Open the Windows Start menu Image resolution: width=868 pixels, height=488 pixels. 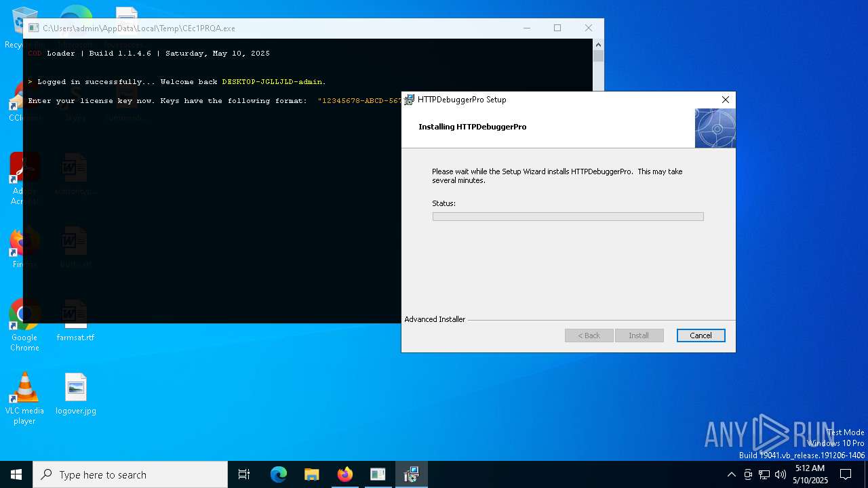[16, 474]
